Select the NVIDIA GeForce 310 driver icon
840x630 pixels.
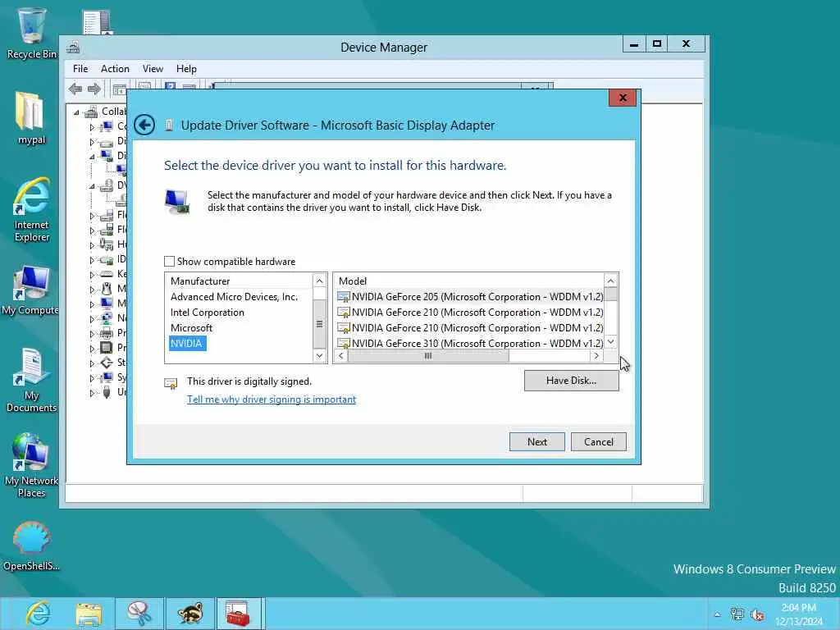[x=344, y=343]
